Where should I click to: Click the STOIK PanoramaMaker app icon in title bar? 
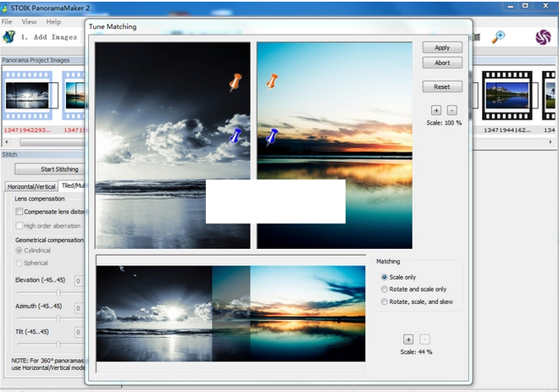(x=4, y=8)
